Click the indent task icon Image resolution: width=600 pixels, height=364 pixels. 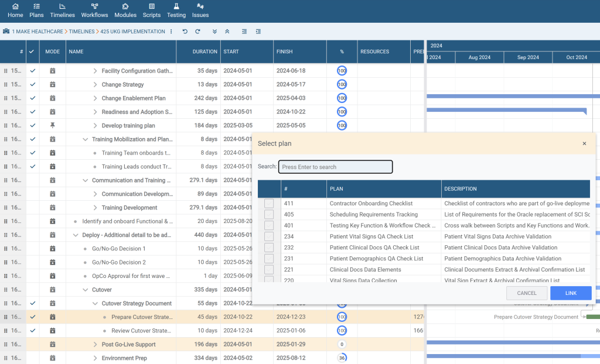coord(258,32)
